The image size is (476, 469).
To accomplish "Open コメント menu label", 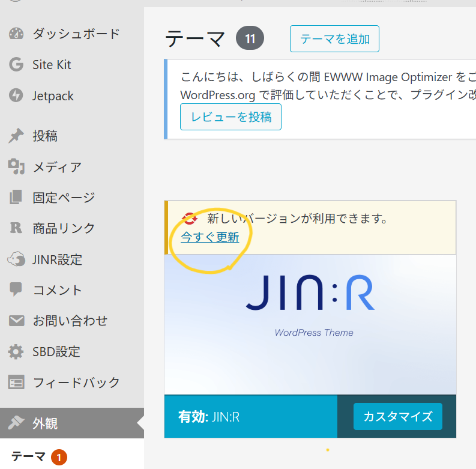I will tap(58, 290).
